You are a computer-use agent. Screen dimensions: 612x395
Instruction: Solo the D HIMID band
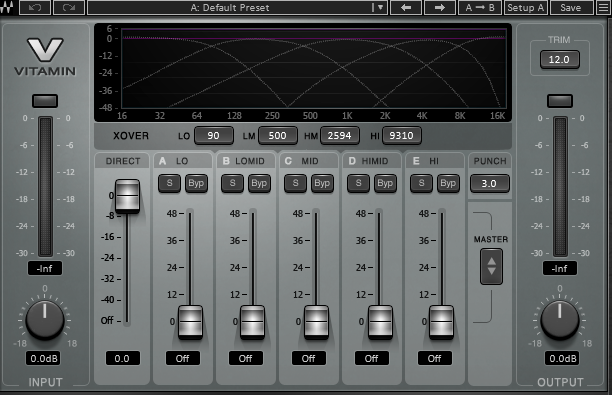358,183
